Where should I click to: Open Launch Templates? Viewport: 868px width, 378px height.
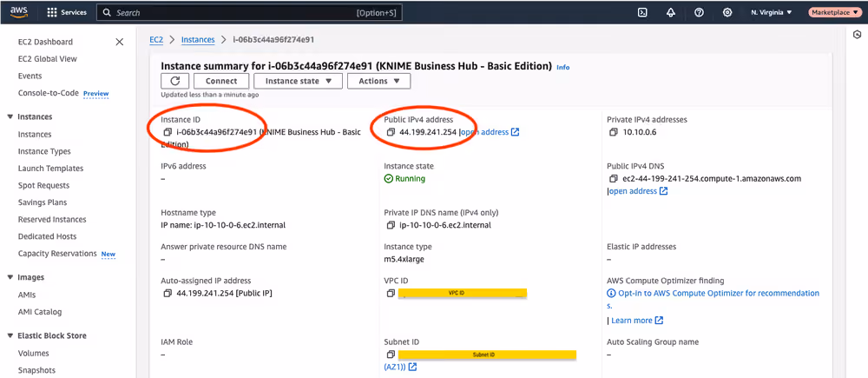tap(50, 169)
